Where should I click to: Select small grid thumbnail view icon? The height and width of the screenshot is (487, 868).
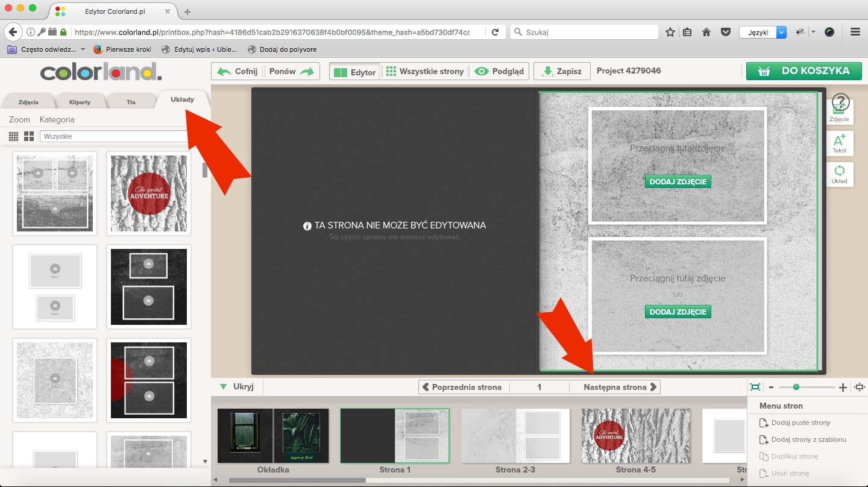click(x=13, y=136)
